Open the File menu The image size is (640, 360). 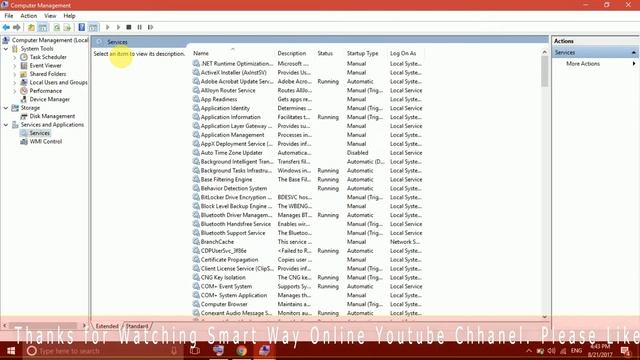[9, 16]
